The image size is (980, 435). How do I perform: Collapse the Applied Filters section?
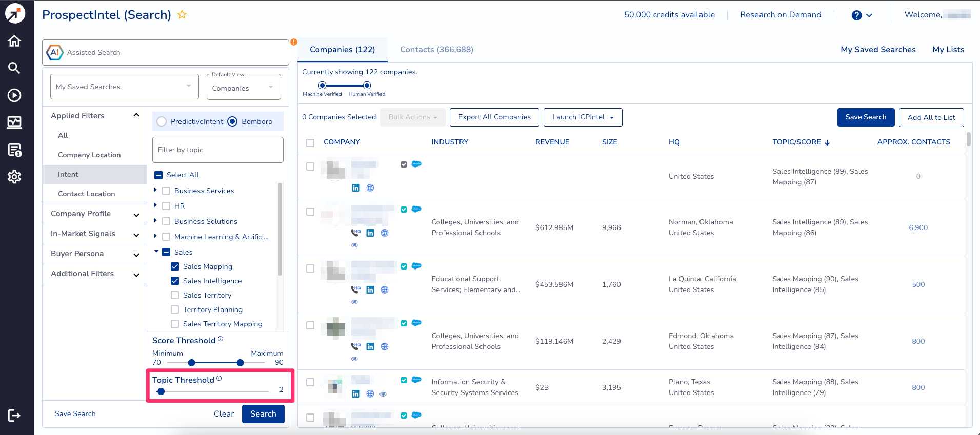pos(136,115)
